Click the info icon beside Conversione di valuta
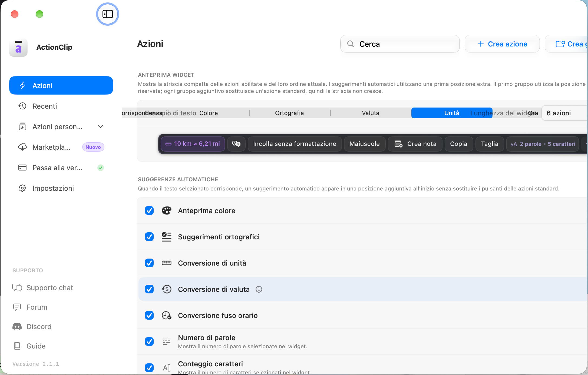 (259, 289)
